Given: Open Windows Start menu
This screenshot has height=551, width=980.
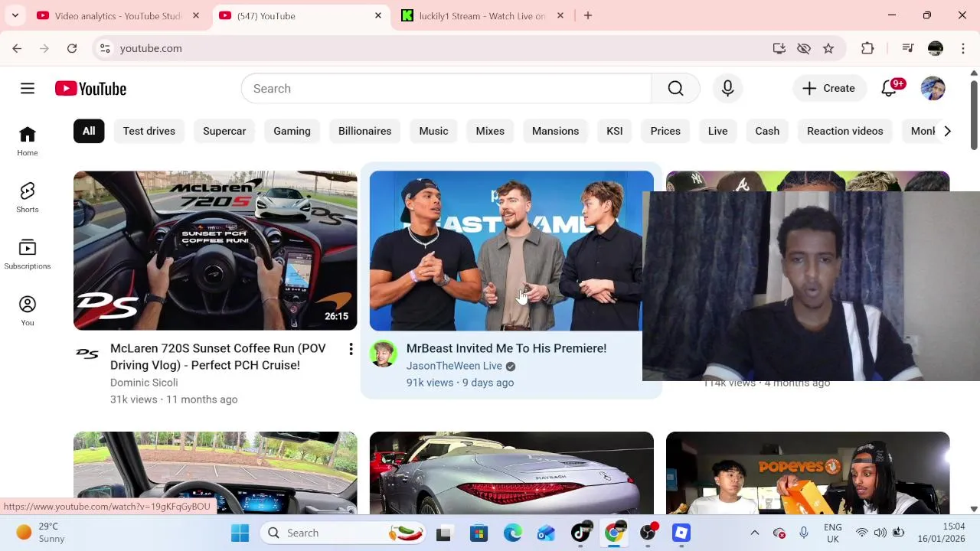Looking at the screenshot, I should tap(240, 533).
